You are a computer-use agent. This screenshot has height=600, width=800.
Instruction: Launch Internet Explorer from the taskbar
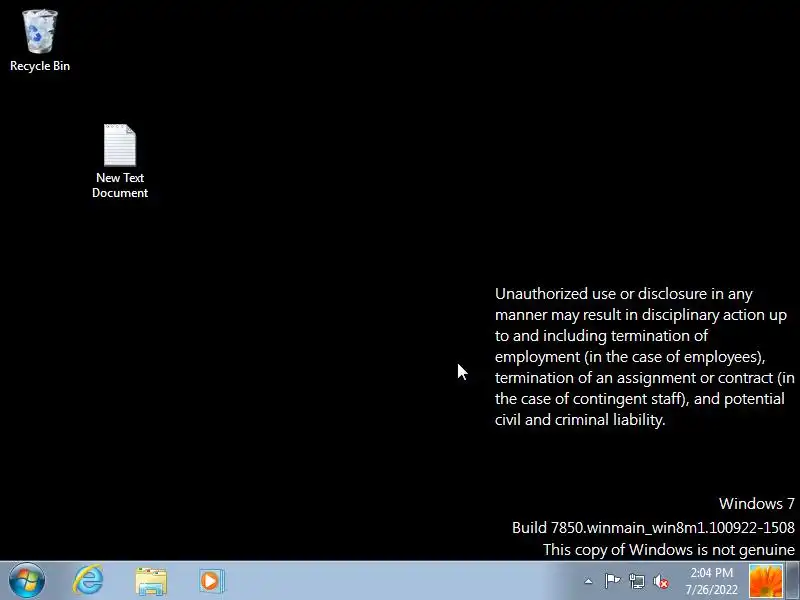(x=88, y=580)
